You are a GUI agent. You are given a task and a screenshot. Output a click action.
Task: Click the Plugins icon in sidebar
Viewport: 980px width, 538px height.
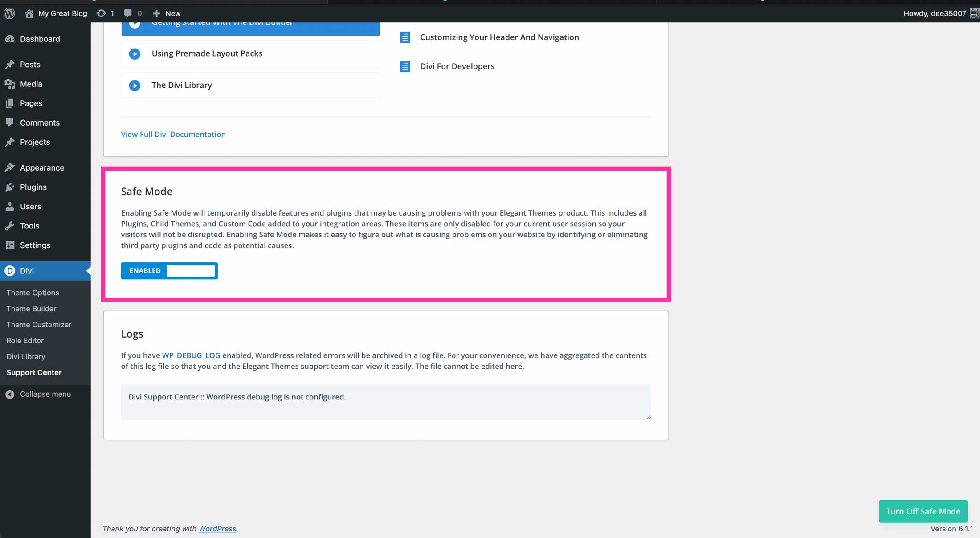click(x=10, y=186)
